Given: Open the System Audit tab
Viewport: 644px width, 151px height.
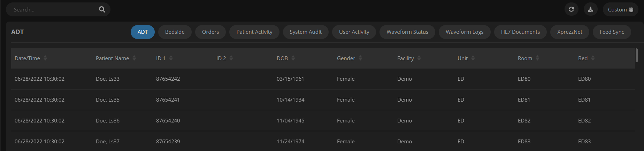Looking at the screenshot, I should (306, 32).
